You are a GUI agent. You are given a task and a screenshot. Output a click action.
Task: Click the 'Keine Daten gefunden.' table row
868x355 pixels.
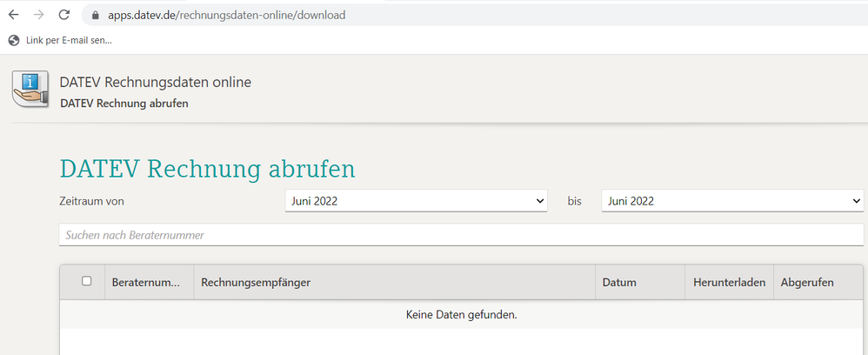click(x=461, y=314)
